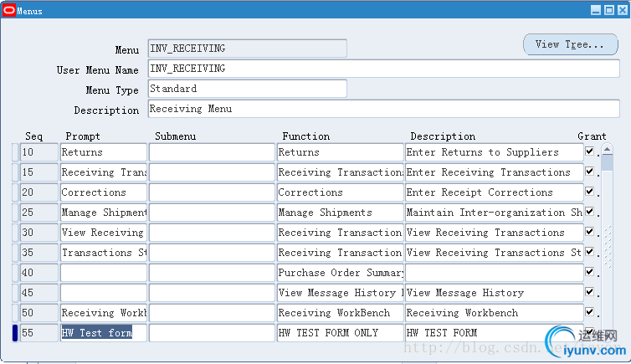Screen dimensions: 631x364
Task: Click the scrollbar up arrow in the grid
Action: 608,150
